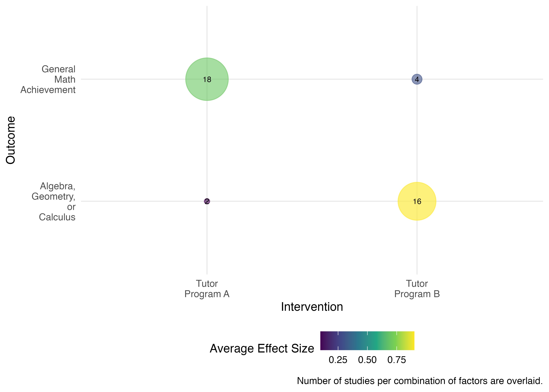
Task: Click the Average Effect Size legend title
Action: [x=262, y=349]
